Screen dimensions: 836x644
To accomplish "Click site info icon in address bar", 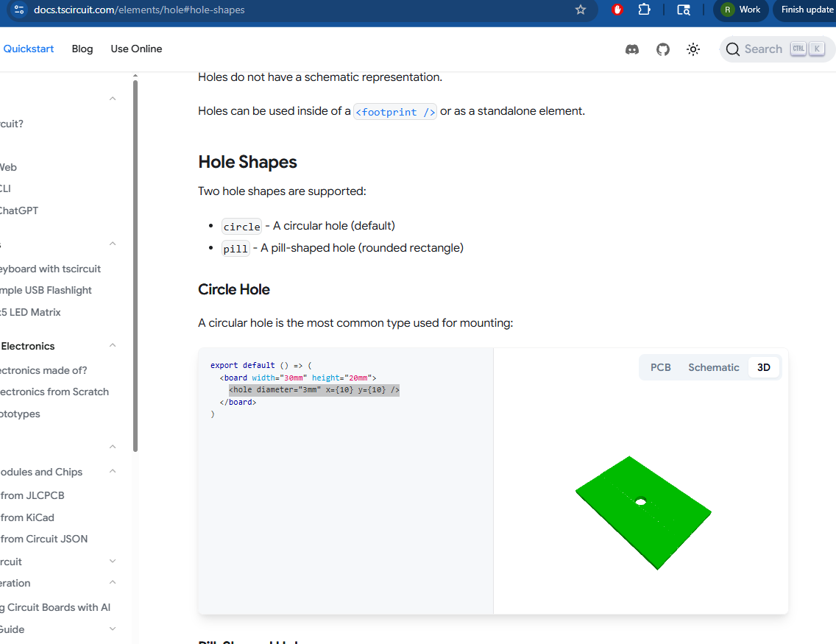I will click(19, 10).
